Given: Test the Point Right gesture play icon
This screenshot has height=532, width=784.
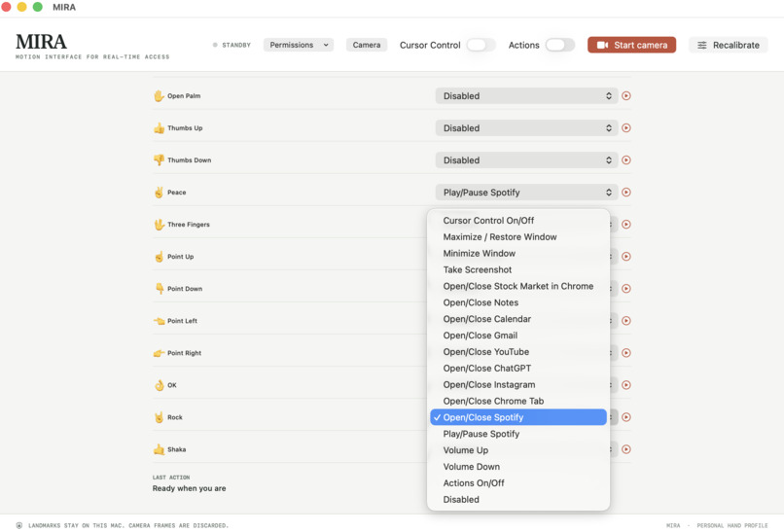Looking at the screenshot, I should click(x=626, y=353).
